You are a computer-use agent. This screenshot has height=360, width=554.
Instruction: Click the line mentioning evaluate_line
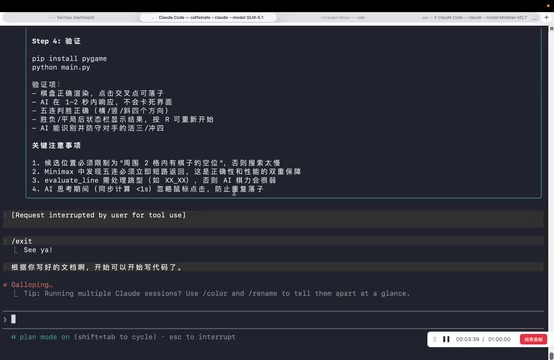[154, 181]
